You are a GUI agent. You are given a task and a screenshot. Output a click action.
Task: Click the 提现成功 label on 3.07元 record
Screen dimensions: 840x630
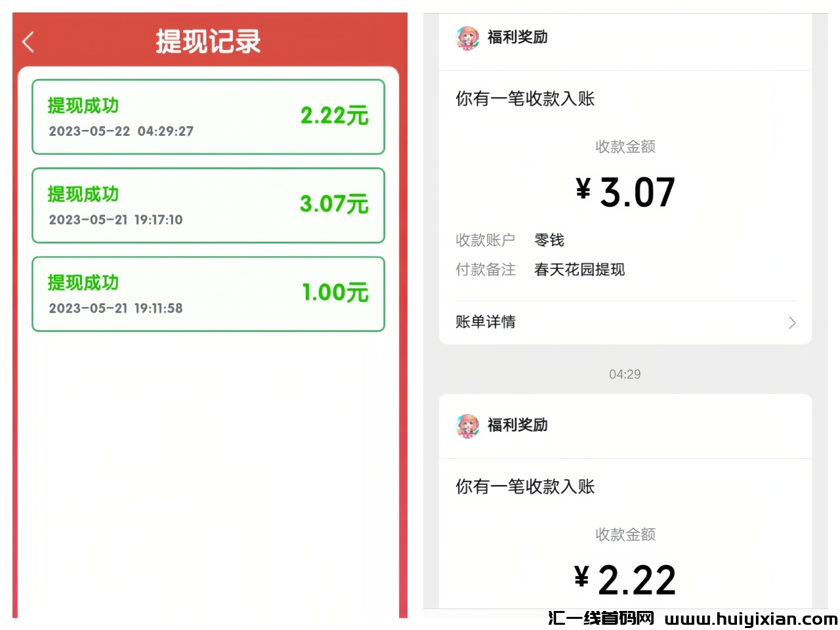pyautogui.click(x=83, y=194)
